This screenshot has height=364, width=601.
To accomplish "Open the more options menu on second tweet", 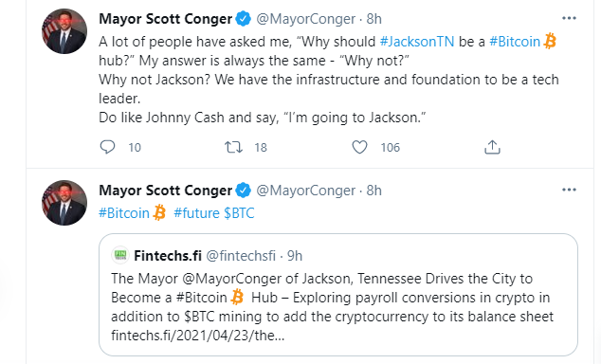I will tap(569, 190).
